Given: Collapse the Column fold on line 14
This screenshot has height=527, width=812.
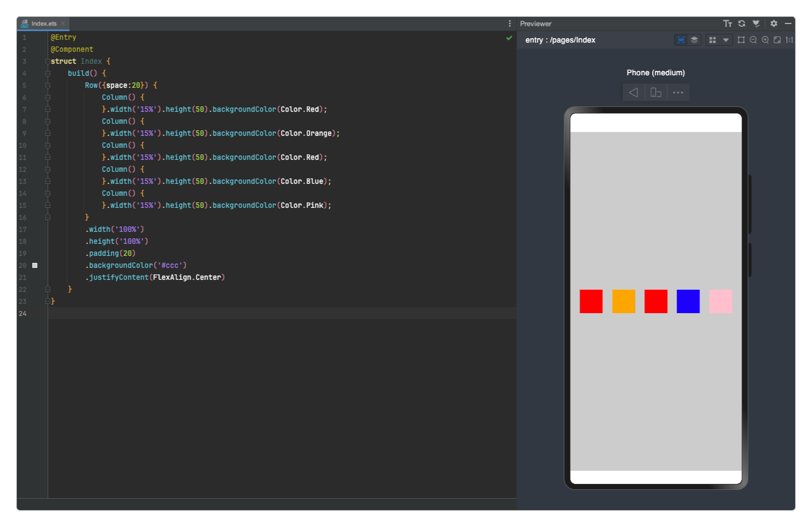Looking at the screenshot, I should coord(47,193).
